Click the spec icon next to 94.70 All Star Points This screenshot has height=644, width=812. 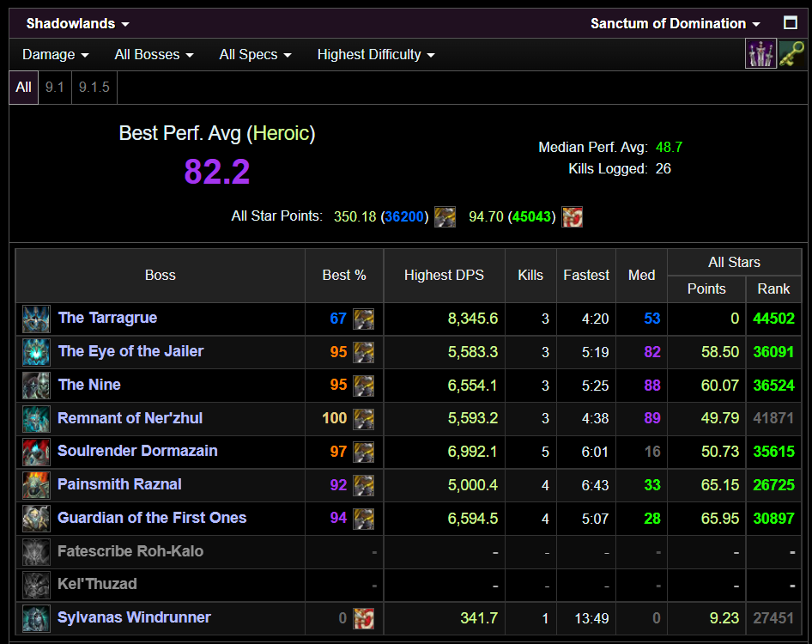[x=573, y=216]
